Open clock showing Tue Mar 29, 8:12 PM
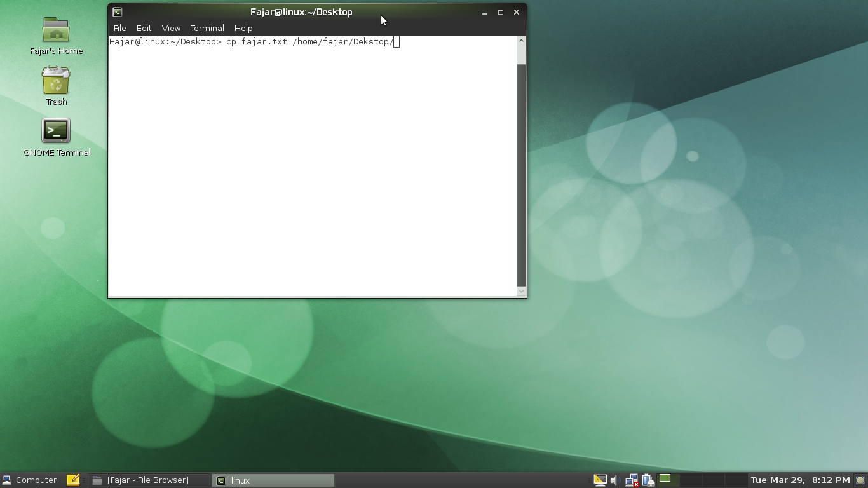Screen dimensions: 868x488 (x=800, y=480)
